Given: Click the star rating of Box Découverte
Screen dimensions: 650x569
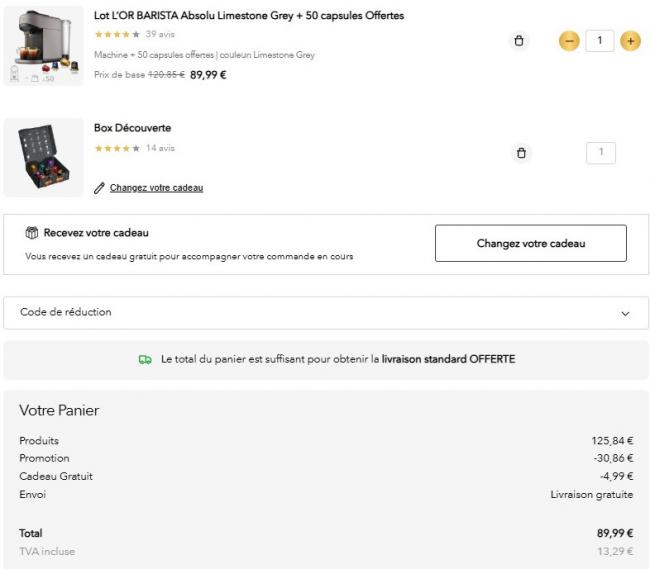Looking at the screenshot, I should pos(116,148).
